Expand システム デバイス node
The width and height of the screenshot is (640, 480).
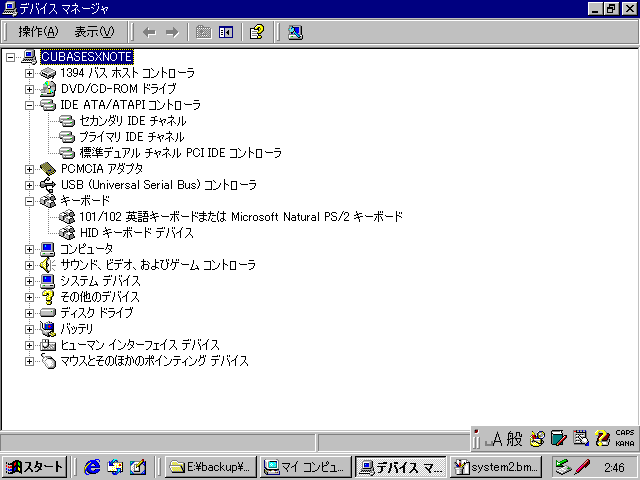click(29, 281)
